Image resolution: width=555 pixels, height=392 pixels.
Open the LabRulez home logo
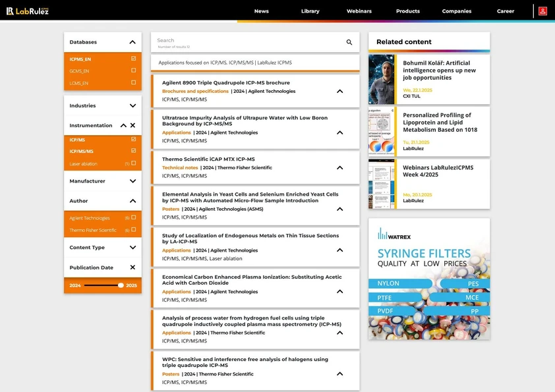pyautogui.click(x=27, y=11)
